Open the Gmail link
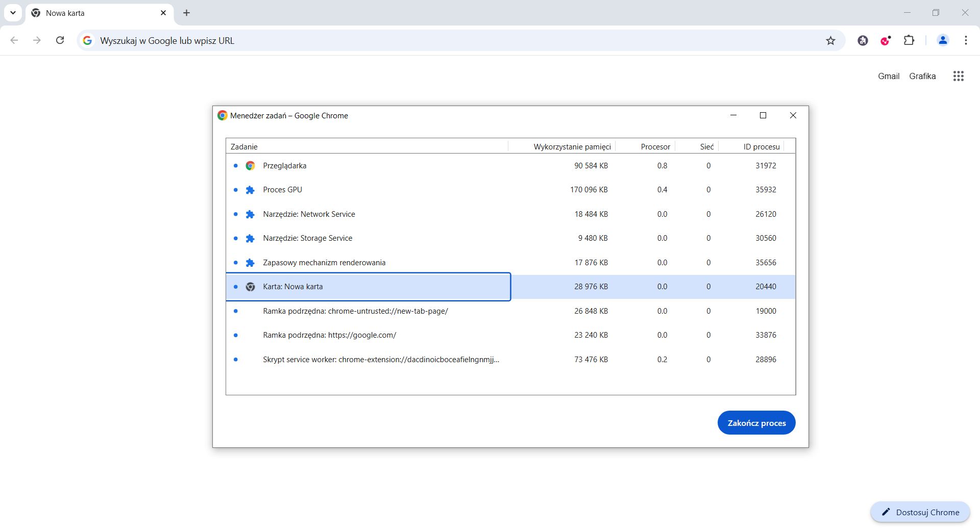The image size is (980, 531). pyautogui.click(x=888, y=76)
